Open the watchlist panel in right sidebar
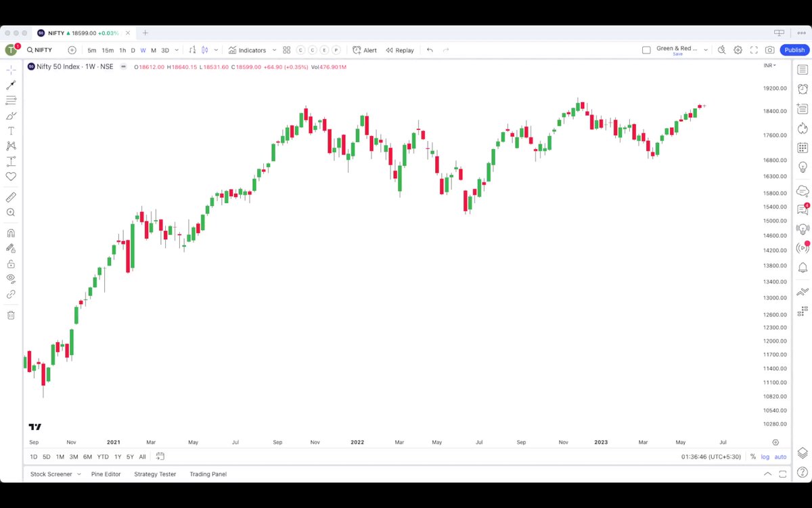Viewport: 812px width, 508px height. (803, 70)
